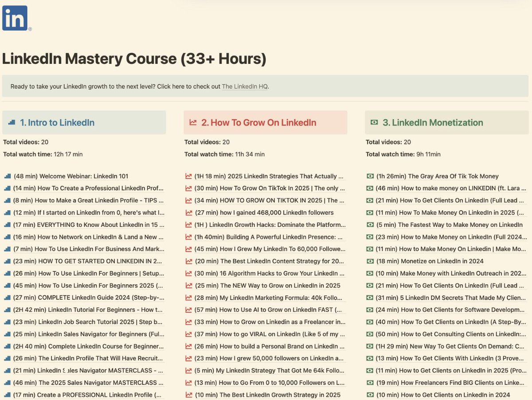Open (24 min) How to Get Clients for Software Development
The image size is (532, 400).
451,310
